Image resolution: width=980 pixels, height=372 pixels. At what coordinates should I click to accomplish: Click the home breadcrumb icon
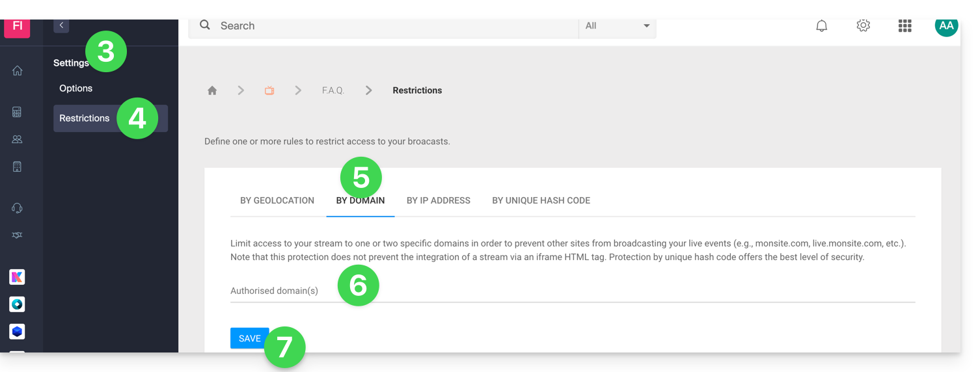click(212, 91)
